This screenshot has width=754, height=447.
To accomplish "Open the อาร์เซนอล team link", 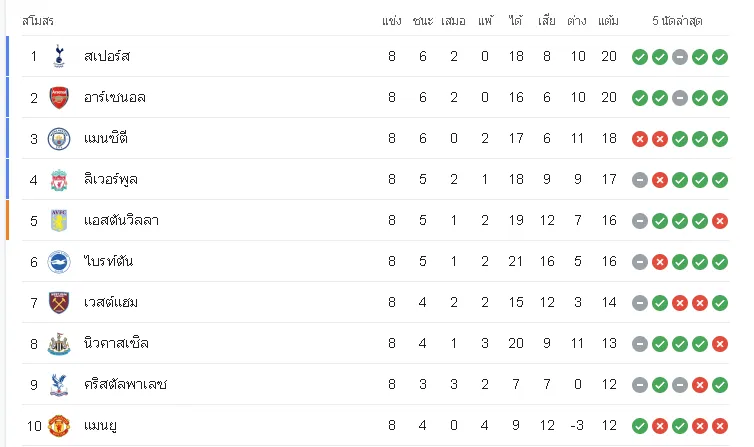I will pyautogui.click(x=114, y=98).
